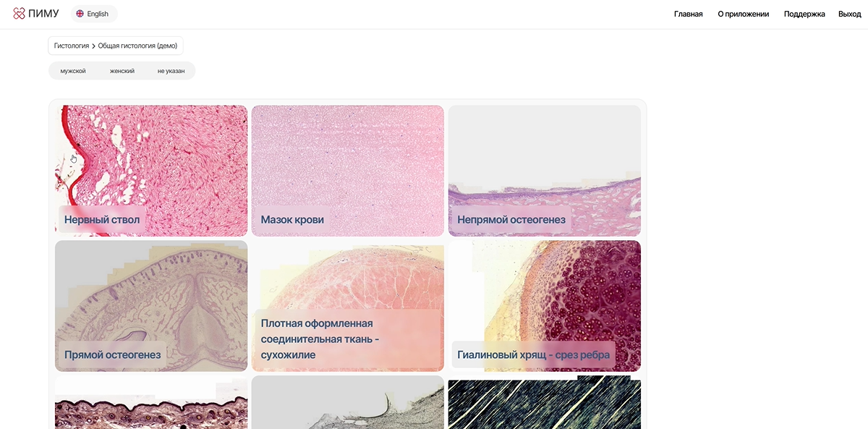The width and height of the screenshot is (868, 429).
Task: Open the Мазок крови slide thumbnail
Action: [348, 171]
